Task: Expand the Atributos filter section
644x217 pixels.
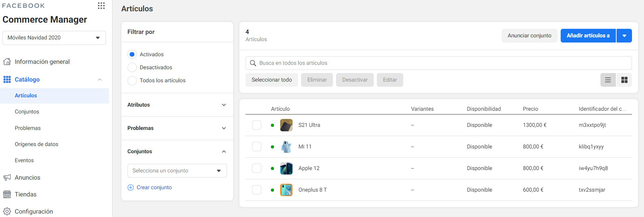Action: tap(224, 105)
